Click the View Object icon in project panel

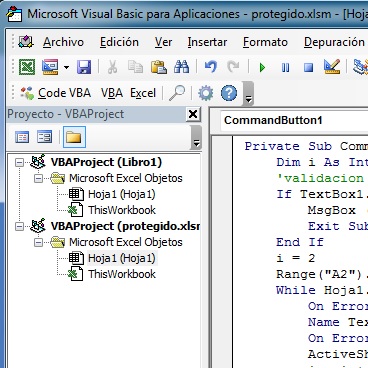pyautogui.click(x=45, y=137)
